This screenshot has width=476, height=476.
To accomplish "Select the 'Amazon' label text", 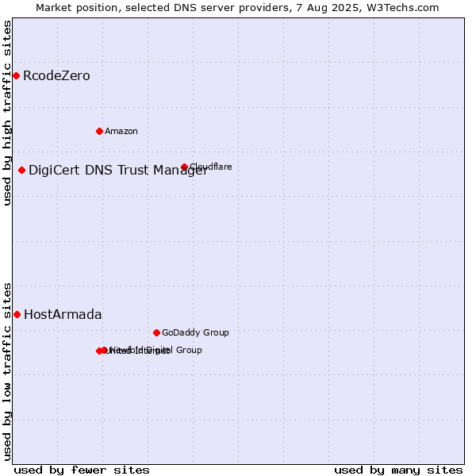I will pyautogui.click(x=121, y=131).
